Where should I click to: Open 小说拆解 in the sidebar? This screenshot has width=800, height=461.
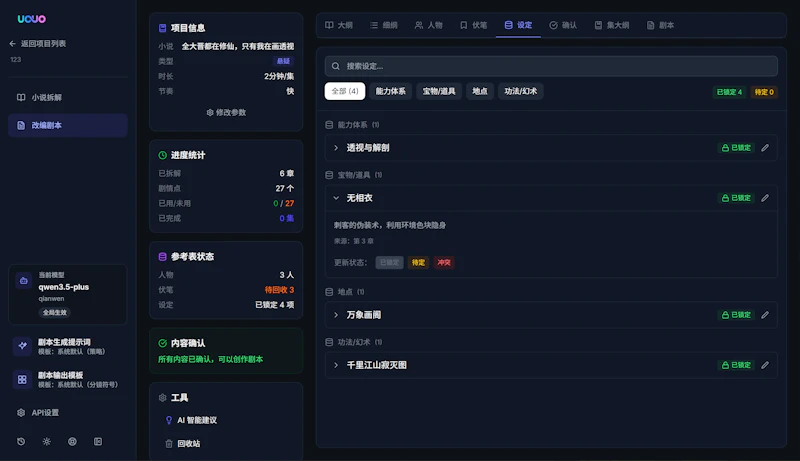(x=67, y=97)
